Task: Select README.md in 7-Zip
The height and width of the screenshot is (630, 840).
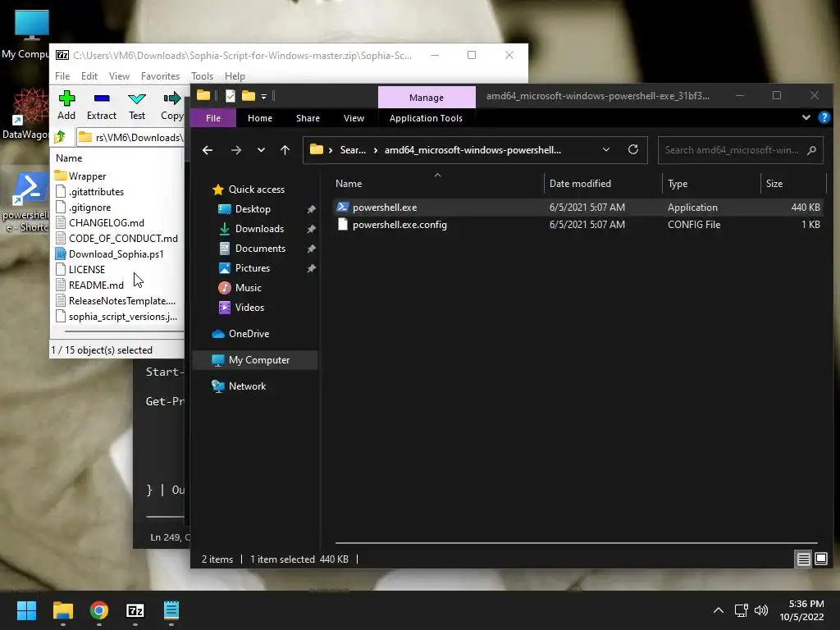Action: (x=89, y=285)
